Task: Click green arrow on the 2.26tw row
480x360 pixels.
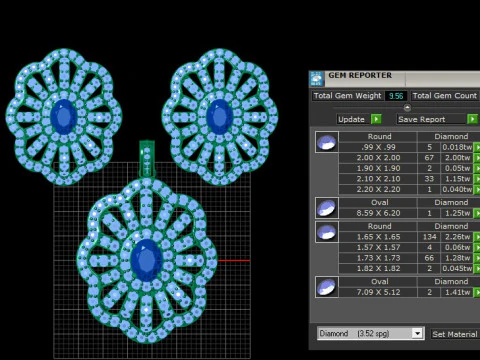Action: (477, 237)
